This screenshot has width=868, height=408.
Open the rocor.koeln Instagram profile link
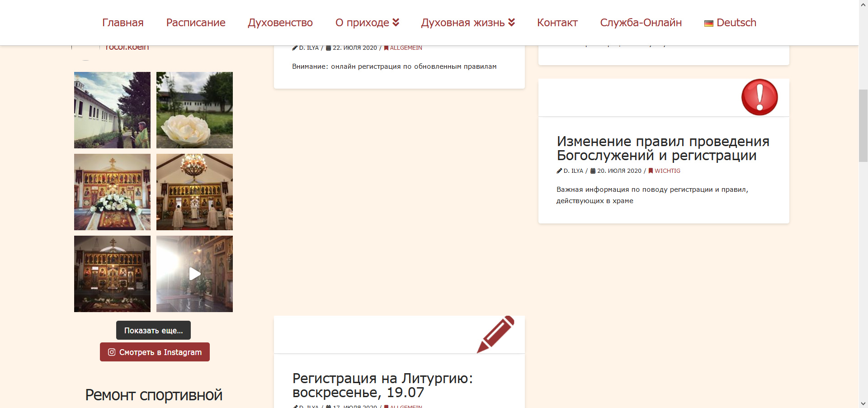coord(127,47)
